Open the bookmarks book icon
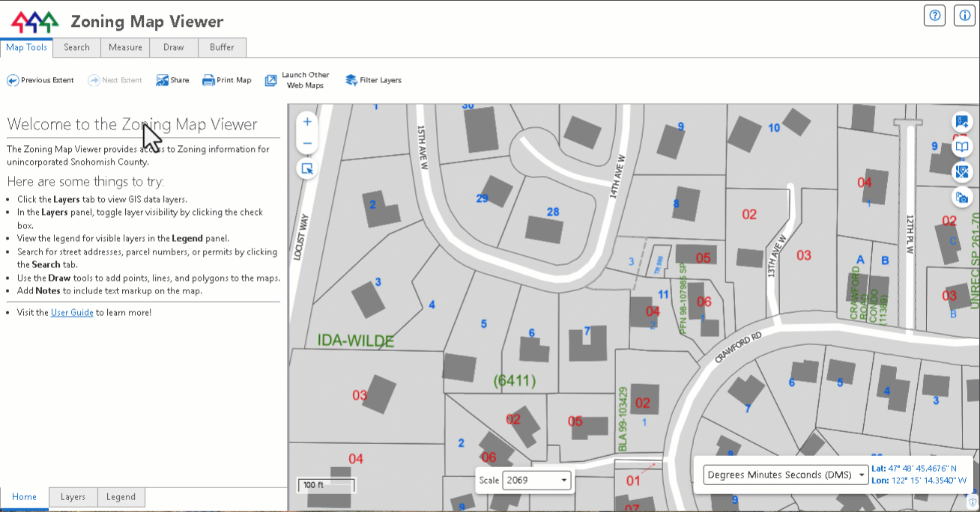 962,147
